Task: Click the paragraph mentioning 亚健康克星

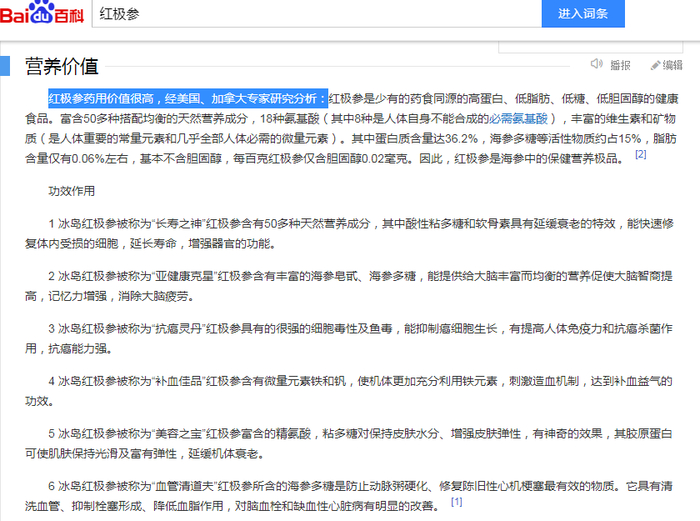Action: [x=349, y=286]
